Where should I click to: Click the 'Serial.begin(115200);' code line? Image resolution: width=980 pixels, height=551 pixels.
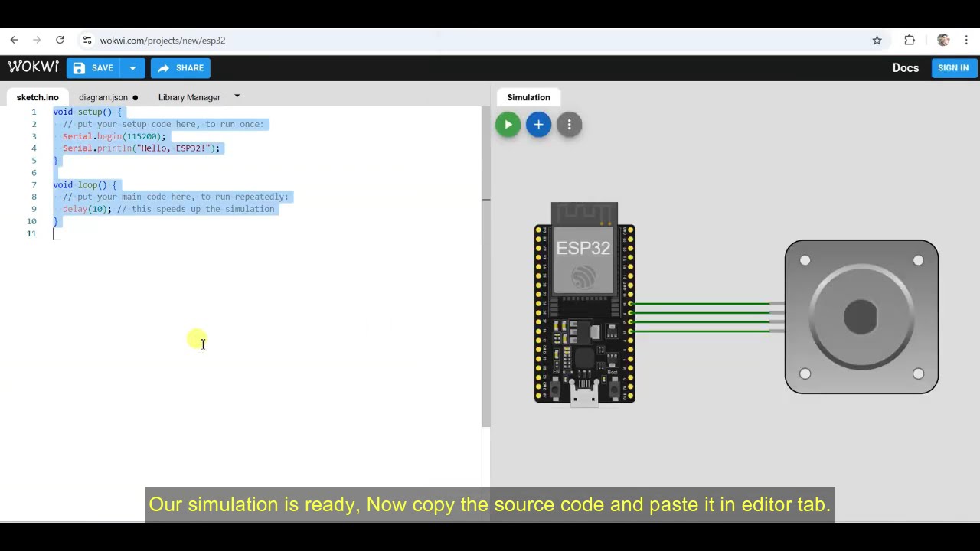click(113, 136)
